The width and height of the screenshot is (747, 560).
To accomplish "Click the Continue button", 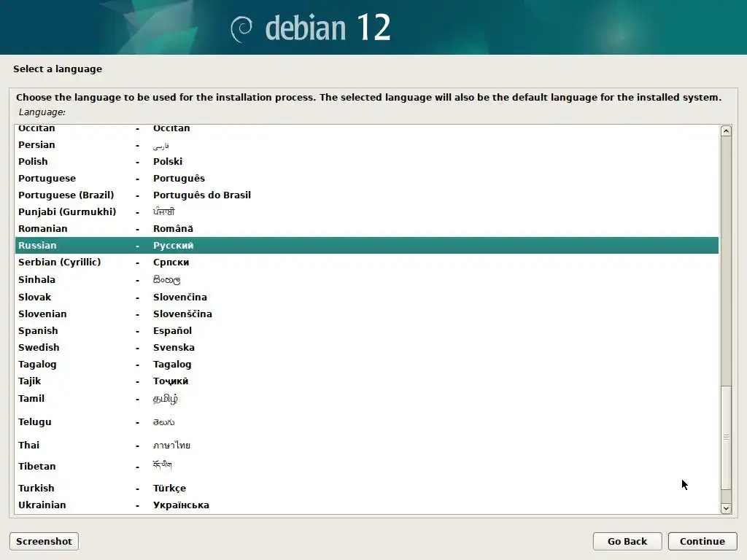I will [x=703, y=542].
